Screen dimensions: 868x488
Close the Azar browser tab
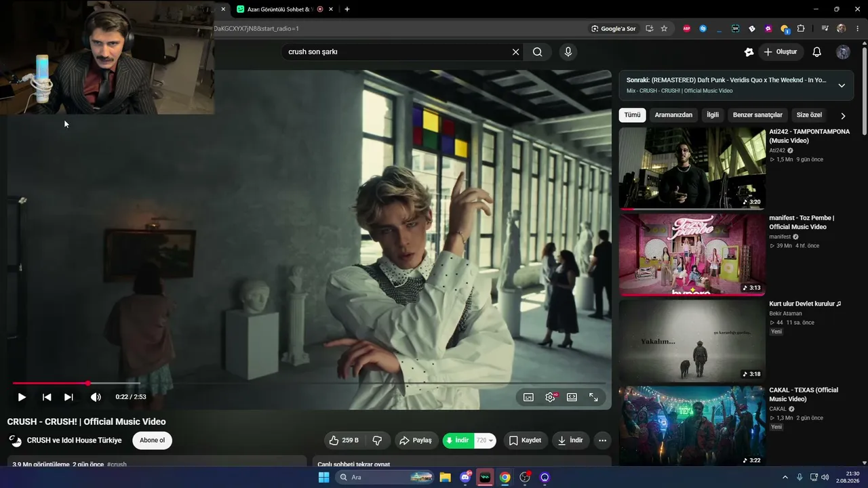pos(331,9)
